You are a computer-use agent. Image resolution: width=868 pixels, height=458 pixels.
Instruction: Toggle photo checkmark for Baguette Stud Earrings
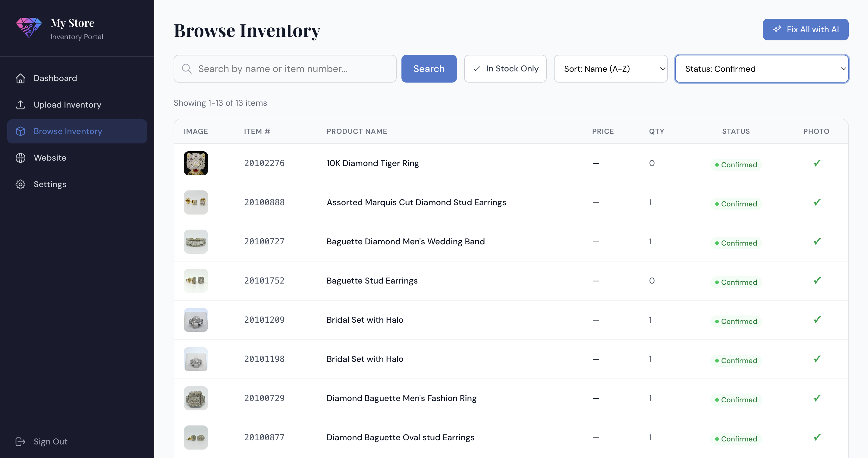pyautogui.click(x=817, y=280)
